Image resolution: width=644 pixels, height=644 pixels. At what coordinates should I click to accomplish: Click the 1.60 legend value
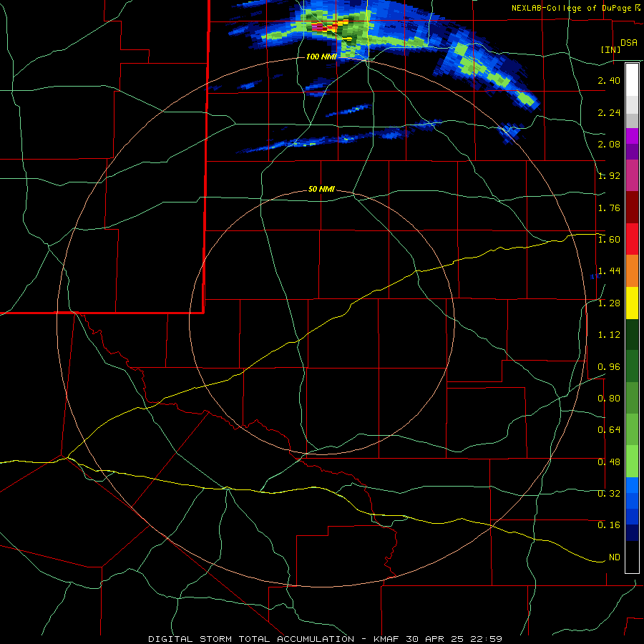coord(609,240)
